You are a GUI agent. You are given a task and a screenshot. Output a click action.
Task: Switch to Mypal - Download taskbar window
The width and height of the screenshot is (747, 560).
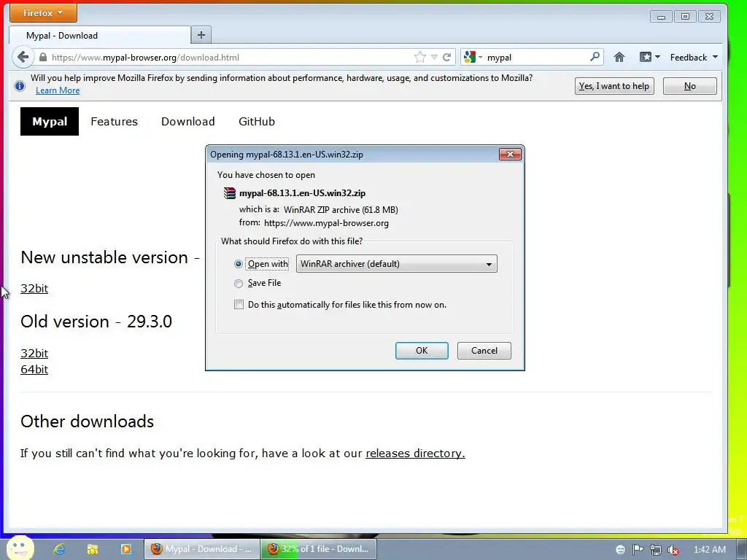(202, 549)
